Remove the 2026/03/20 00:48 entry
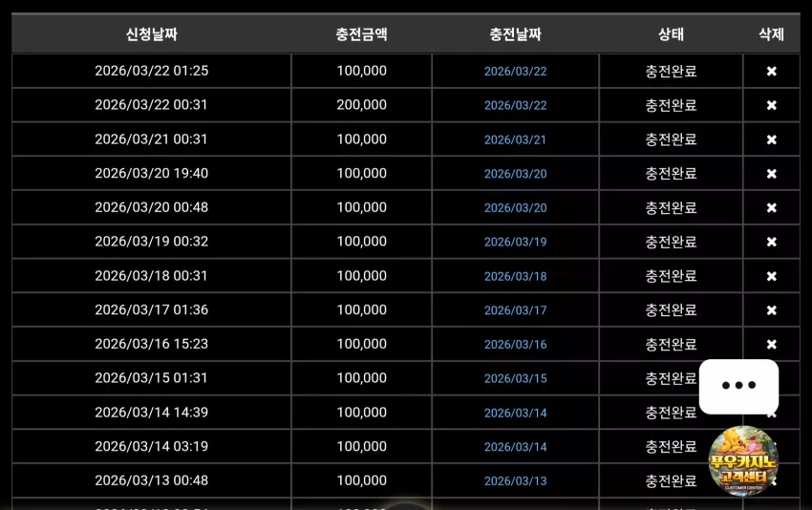 click(771, 207)
